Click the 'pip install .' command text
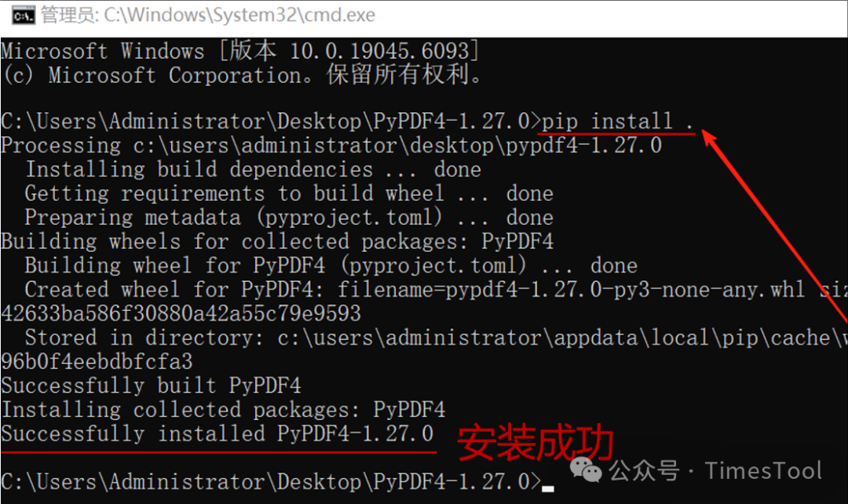 (x=618, y=121)
